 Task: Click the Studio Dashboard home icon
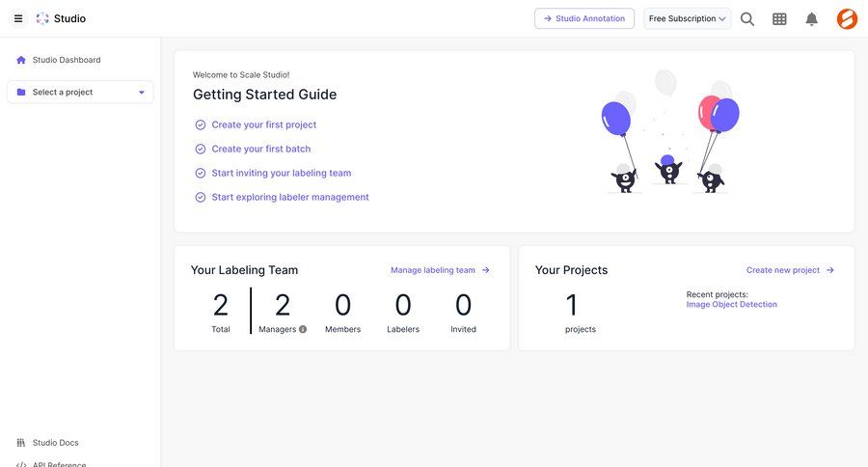point(21,60)
